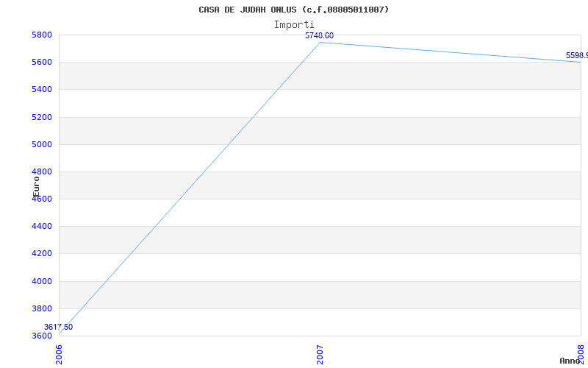Click the 5600 y-axis tick label
The image size is (588, 368).
(40, 62)
